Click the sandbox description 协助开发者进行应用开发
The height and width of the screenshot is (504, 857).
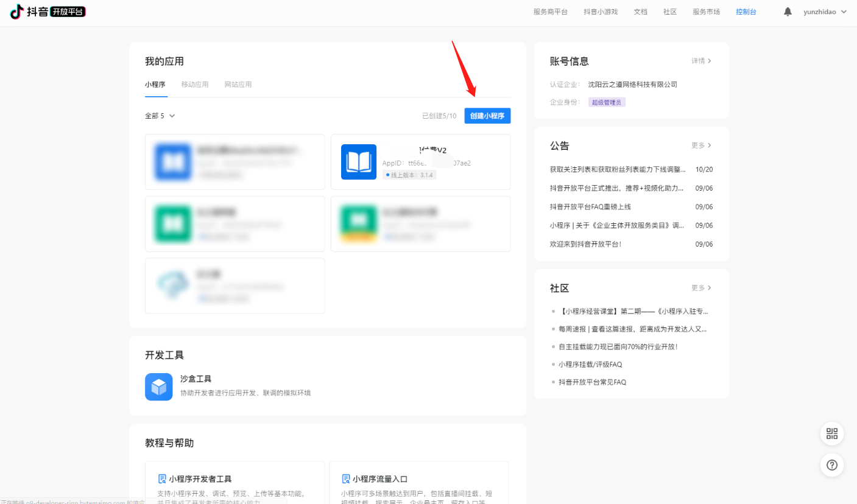tap(245, 393)
